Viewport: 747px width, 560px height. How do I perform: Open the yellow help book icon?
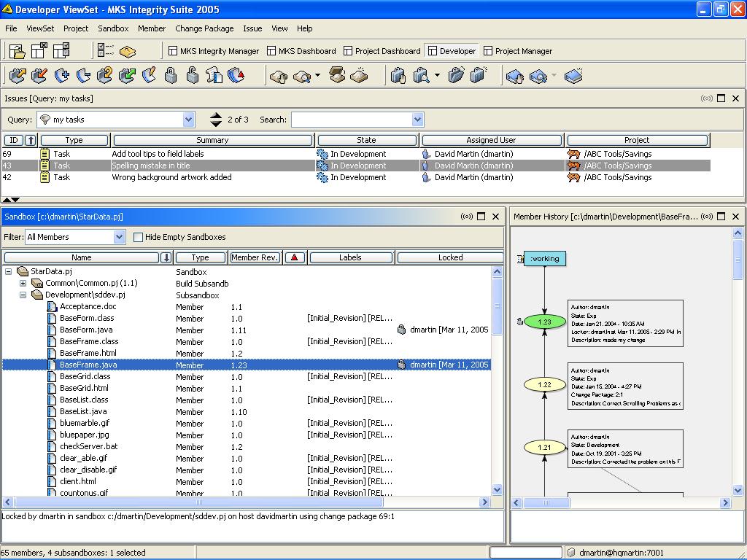coord(128,51)
